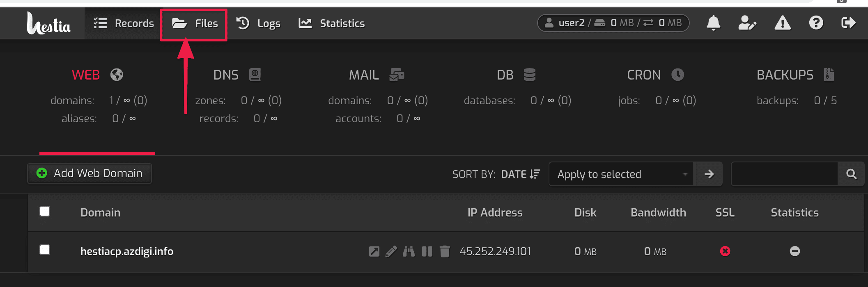Screen dimensions: 868x287
Task: Open the notifications bell icon
Action: point(714,23)
